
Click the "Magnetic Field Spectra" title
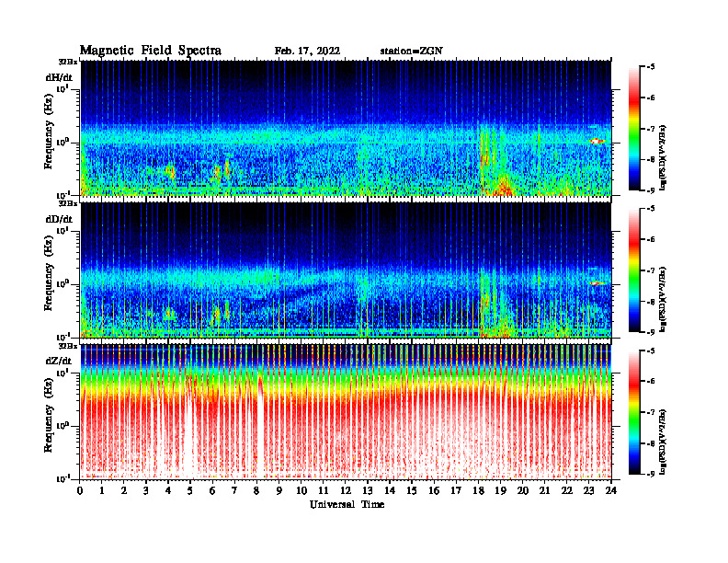point(151,51)
